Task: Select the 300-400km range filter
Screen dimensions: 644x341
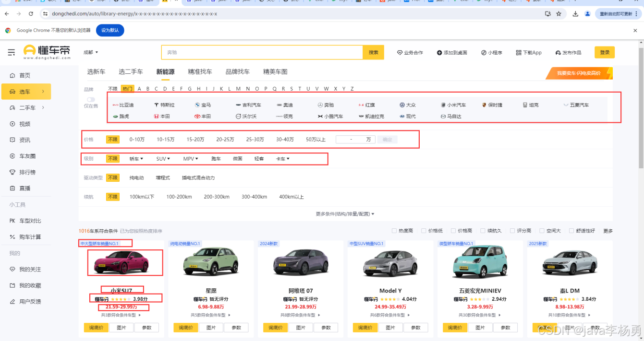Action: pyautogui.click(x=254, y=197)
